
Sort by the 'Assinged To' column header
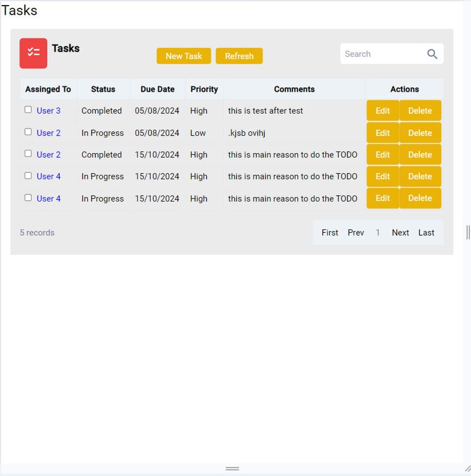48,89
